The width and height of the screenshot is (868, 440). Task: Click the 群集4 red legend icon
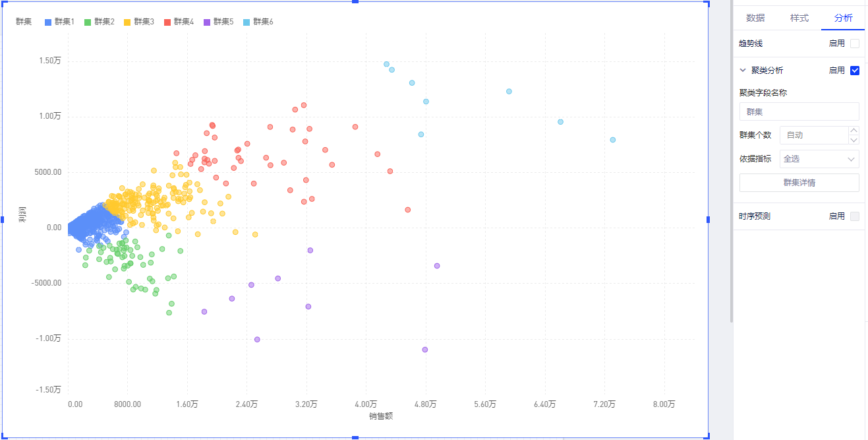click(167, 22)
